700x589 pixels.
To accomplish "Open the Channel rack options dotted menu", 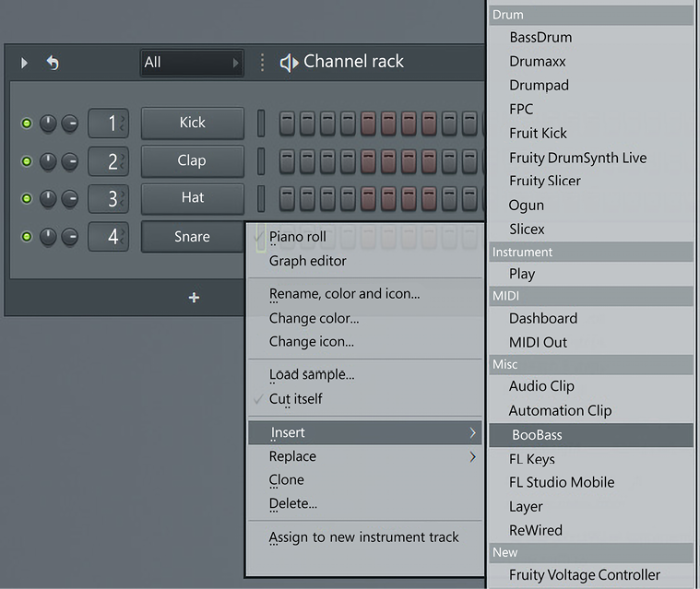I will (262, 63).
